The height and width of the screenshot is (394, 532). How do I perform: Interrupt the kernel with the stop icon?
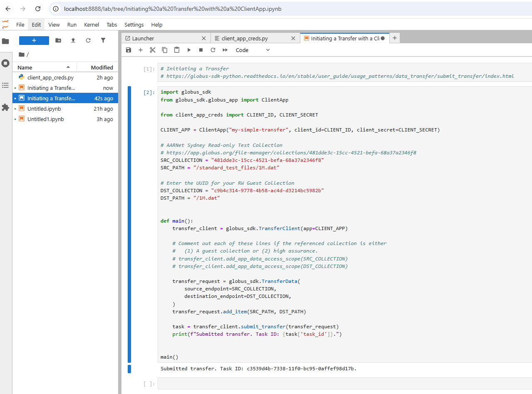[200, 50]
